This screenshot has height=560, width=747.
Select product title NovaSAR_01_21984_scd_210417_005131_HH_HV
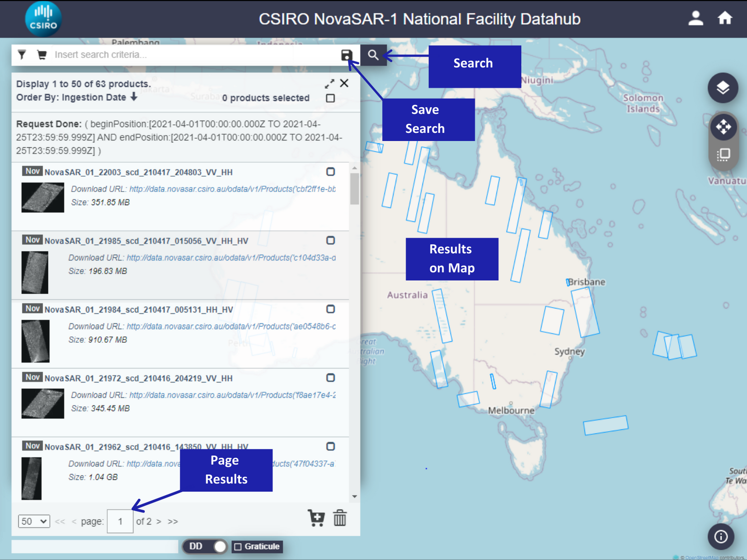[x=139, y=309]
